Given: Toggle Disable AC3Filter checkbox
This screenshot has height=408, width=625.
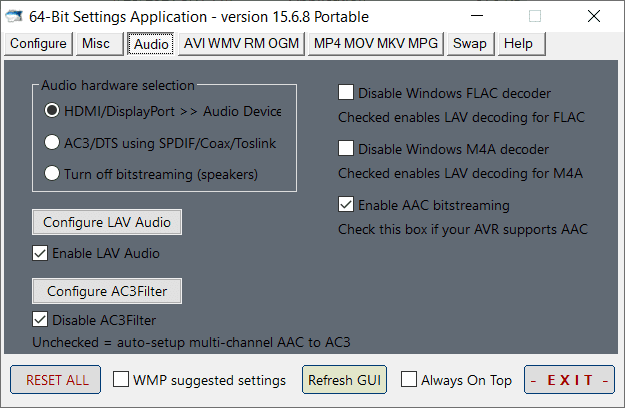Looking at the screenshot, I should [41, 320].
